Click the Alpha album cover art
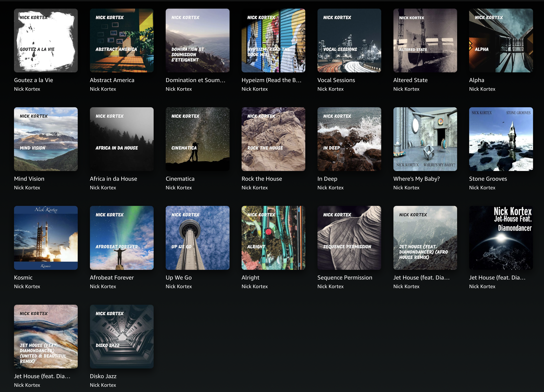544x392 pixels. (x=501, y=40)
